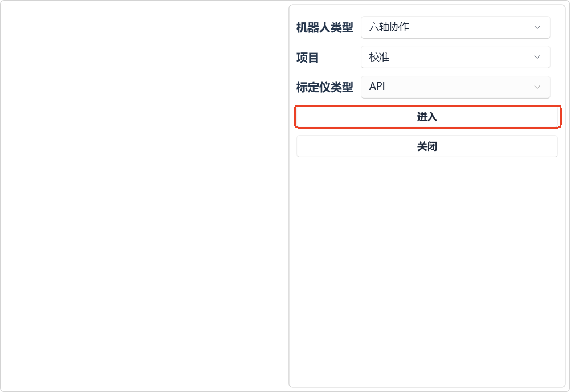This screenshot has height=392, width=570.
Task: Select the 六轴协作 value text
Action: coord(389,27)
